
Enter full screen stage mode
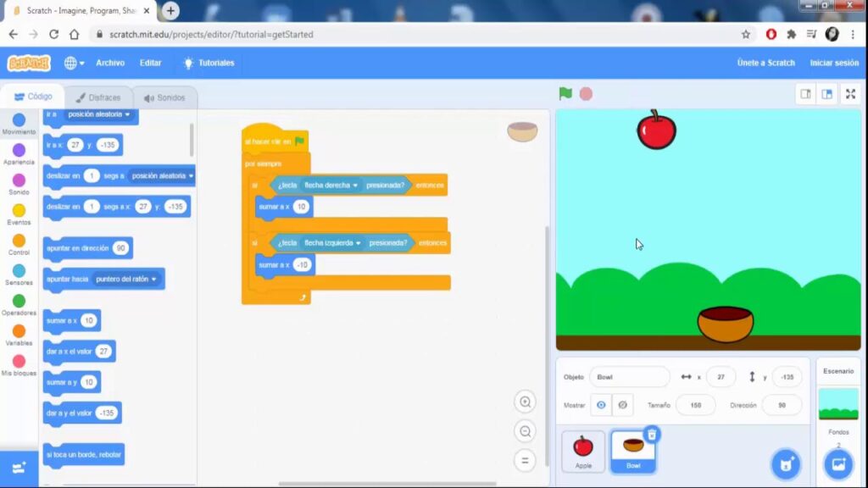(850, 94)
